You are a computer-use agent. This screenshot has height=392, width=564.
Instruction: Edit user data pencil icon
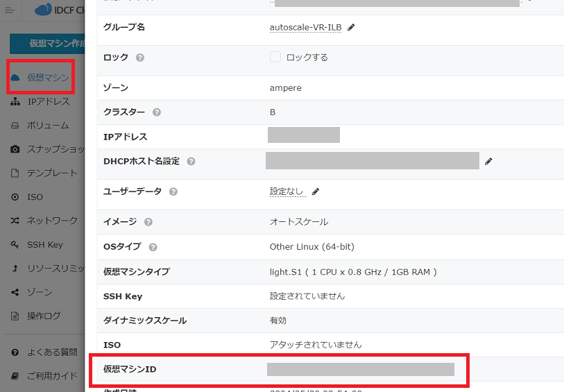[316, 191]
